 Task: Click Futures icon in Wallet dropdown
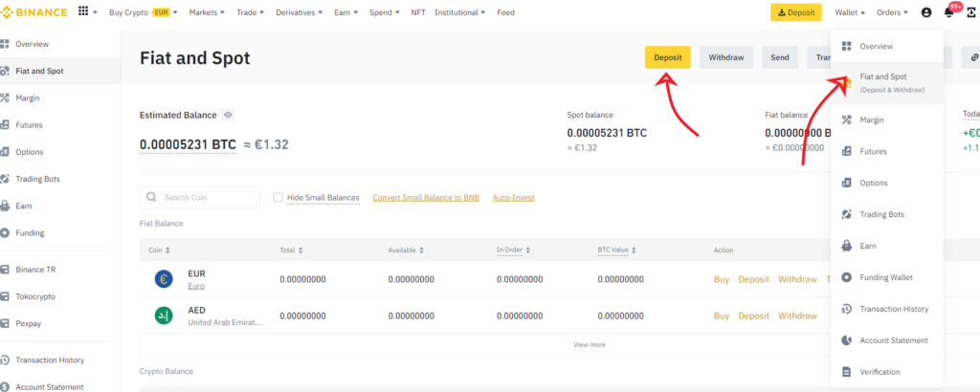tap(847, 151)
